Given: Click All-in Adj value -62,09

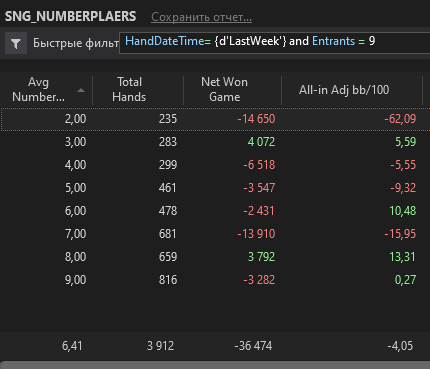Looking at the screenshot, I should 400,119.
